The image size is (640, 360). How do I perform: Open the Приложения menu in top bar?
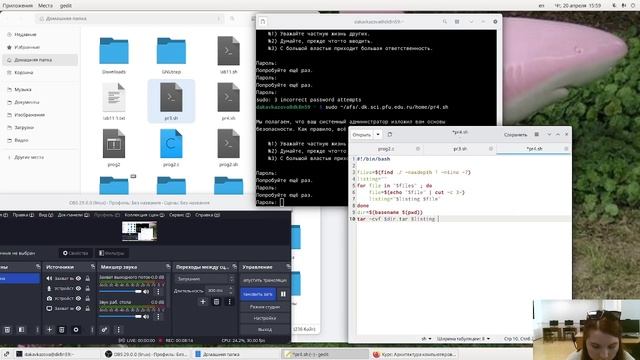coord(18,6)
